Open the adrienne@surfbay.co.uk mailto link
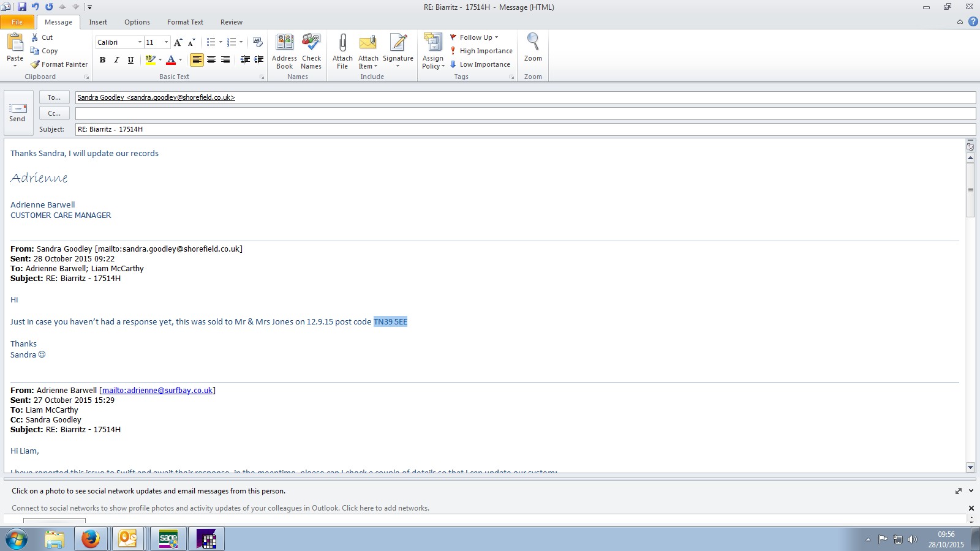Viewport: 980px width, 551px height. [157, 391]
